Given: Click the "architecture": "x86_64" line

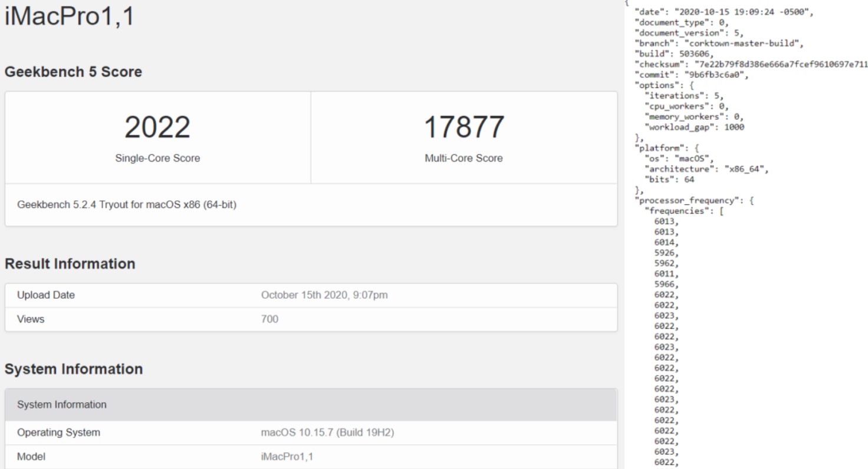Looking at the screenshot, I should pyautogui.click(x=707, y=170).
